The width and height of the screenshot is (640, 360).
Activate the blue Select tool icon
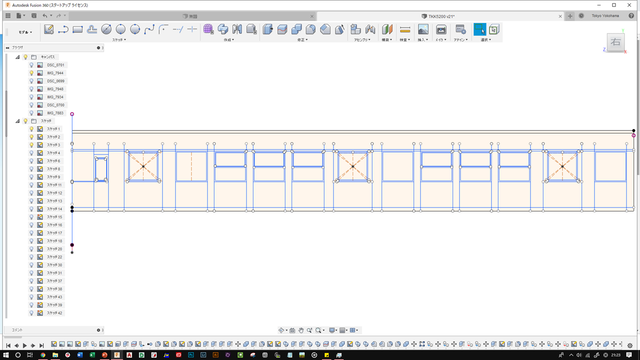(x=480, y=29)
